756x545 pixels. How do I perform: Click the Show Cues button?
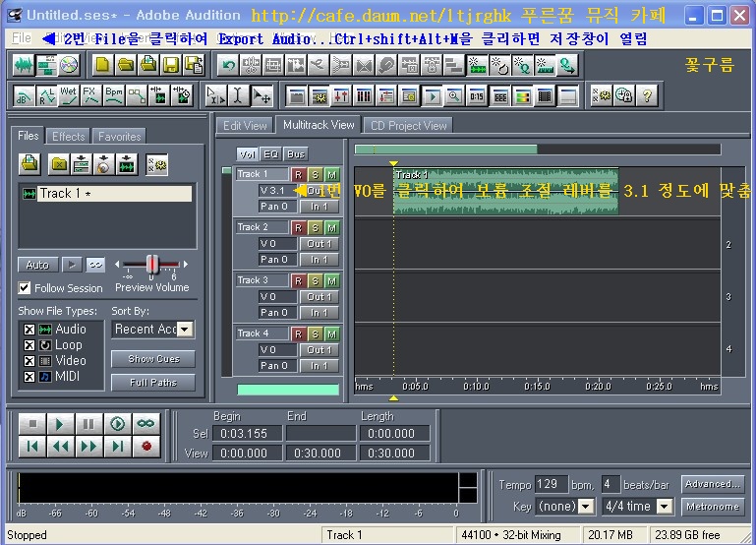pyautogui.click(x=153, y=359)
